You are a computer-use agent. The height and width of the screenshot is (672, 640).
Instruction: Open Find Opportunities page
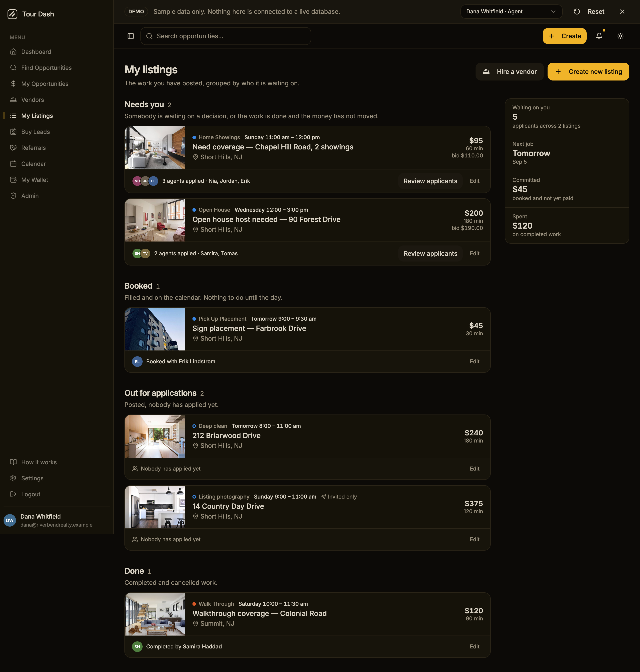coord(57,68)
